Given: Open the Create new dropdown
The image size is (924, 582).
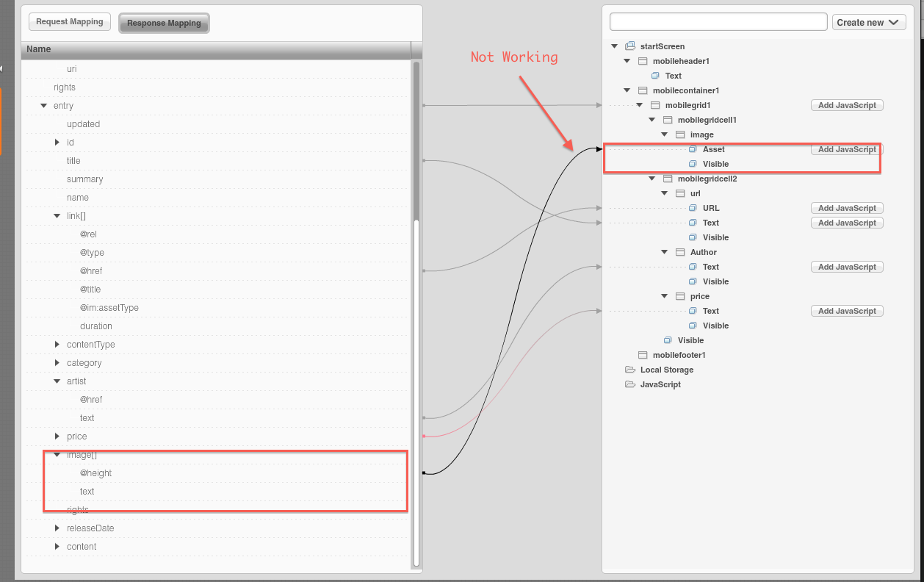Looking at the screenshot, I should click(869, 22).
